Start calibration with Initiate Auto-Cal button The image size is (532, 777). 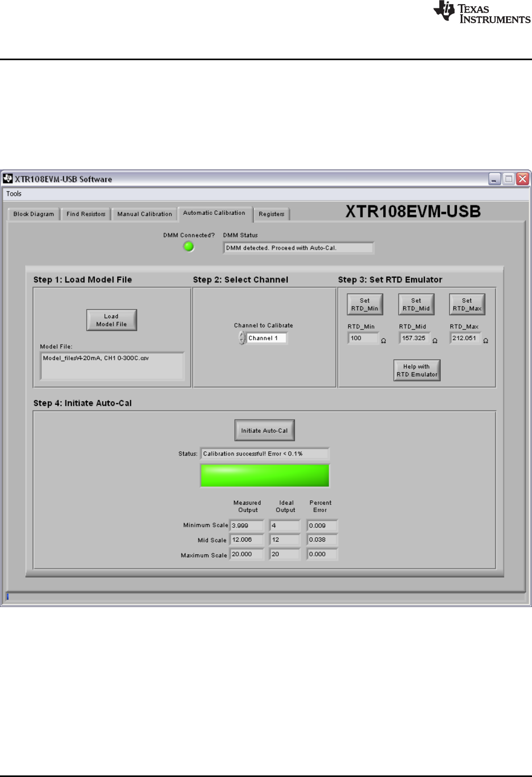pos(264,430)
